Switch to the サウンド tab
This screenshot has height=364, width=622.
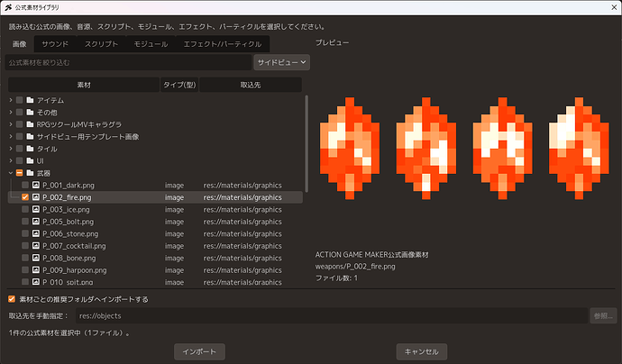pyautogui.click(x=55, y=44)
